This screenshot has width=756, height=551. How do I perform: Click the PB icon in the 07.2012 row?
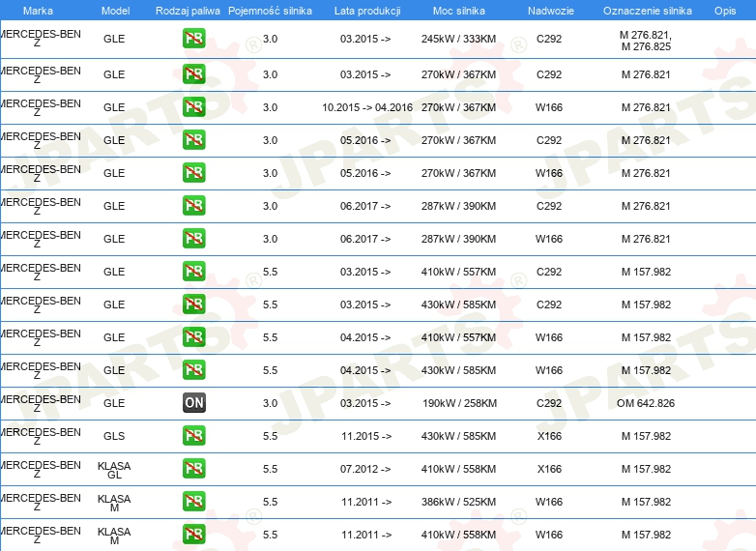tap(194, 469)
